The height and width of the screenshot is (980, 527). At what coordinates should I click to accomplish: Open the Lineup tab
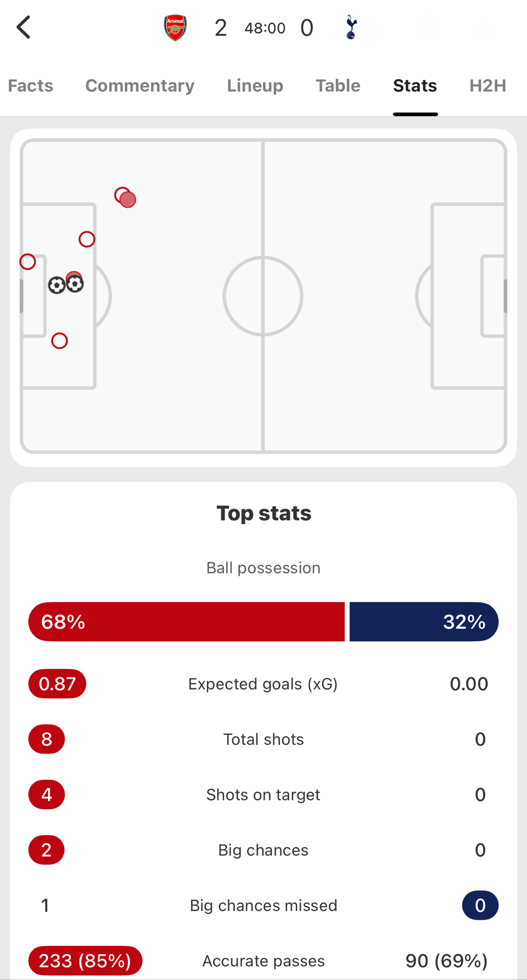coord(255,86)
